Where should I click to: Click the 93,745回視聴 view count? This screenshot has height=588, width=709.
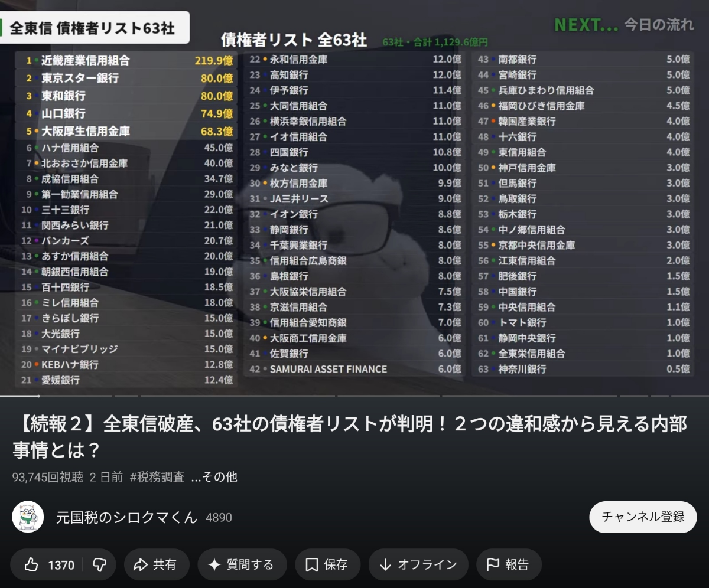[48, 477]
